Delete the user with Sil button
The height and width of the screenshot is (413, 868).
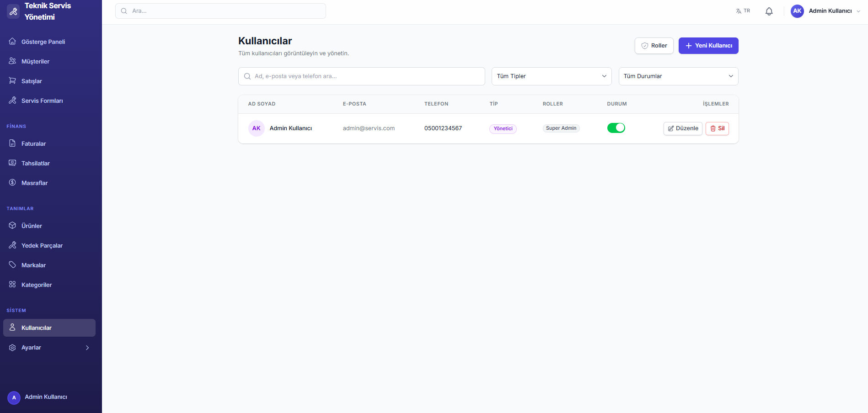click(717, 128)
